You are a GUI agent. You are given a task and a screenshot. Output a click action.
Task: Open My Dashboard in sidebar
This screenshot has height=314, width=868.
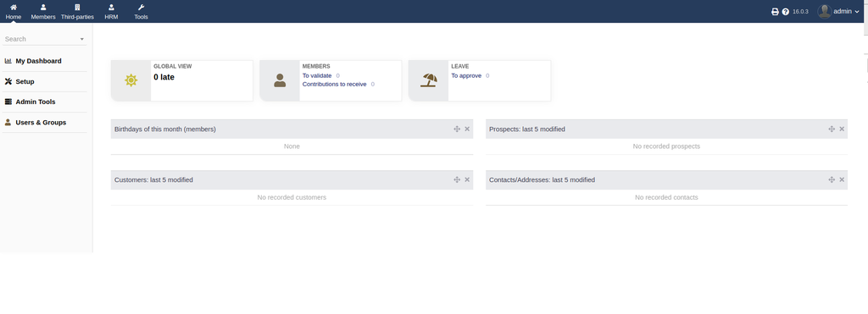point(38,61)
